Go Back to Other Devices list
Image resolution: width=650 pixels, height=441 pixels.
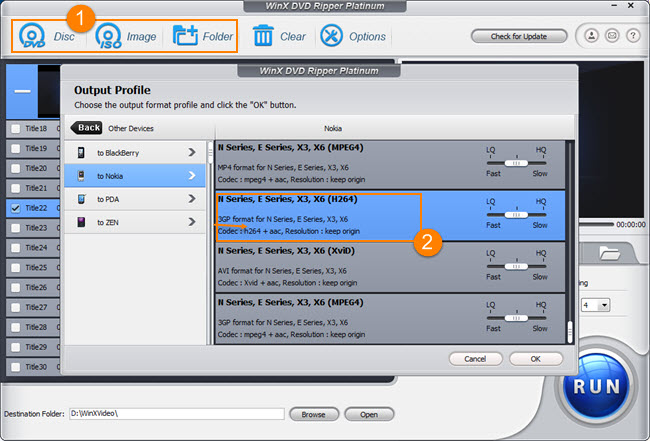(x=86, y=128)
